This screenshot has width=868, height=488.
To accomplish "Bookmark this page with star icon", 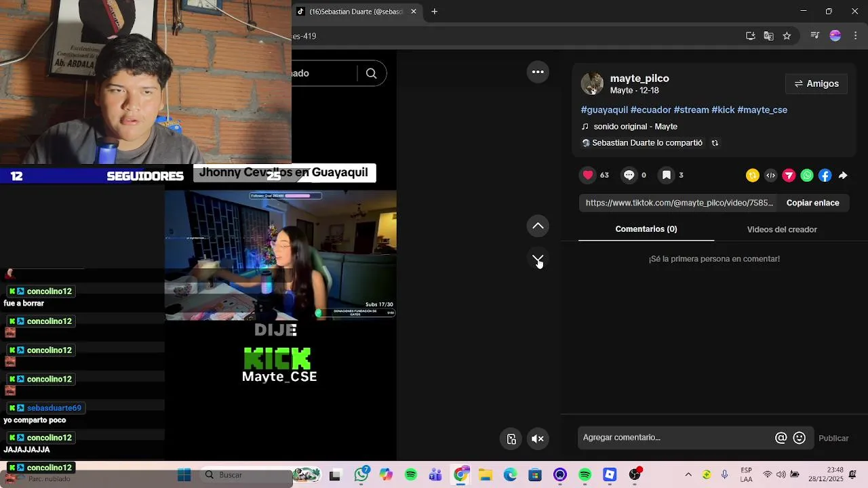I will click(787, 36).
